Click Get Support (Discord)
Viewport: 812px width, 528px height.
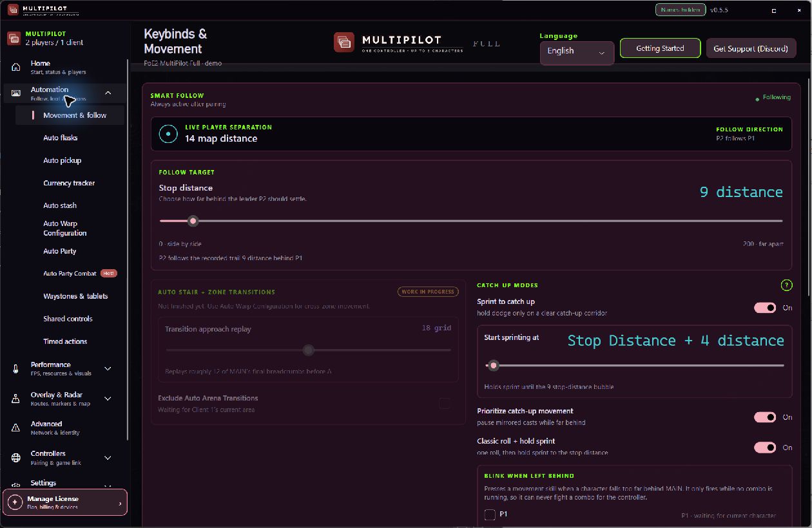(751, 48)
